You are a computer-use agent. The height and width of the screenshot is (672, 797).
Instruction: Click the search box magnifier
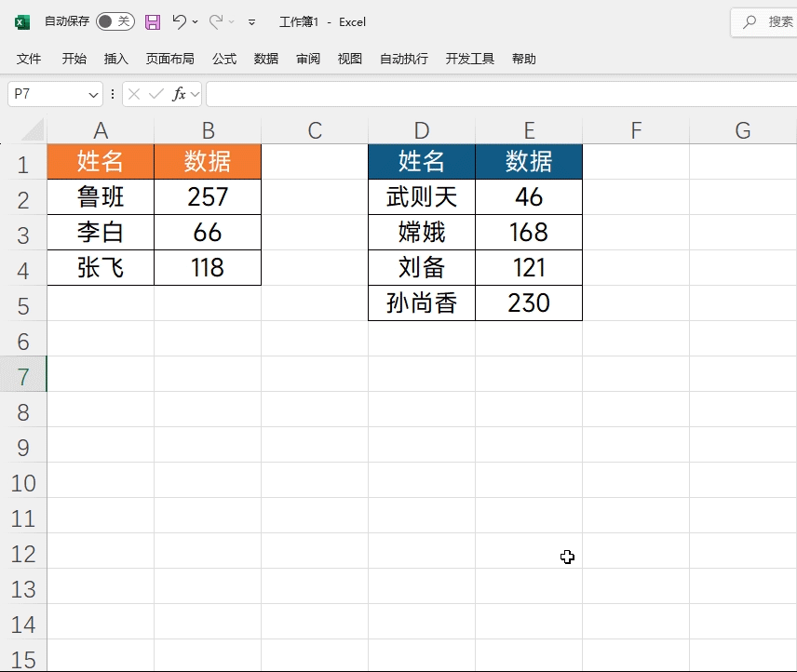[x=750, y=21]
